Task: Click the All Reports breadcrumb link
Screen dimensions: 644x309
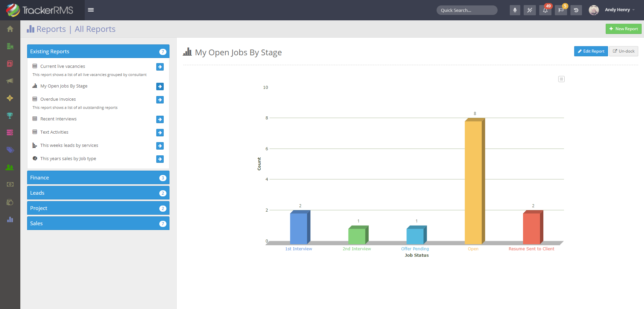Action: click(95, 29)
